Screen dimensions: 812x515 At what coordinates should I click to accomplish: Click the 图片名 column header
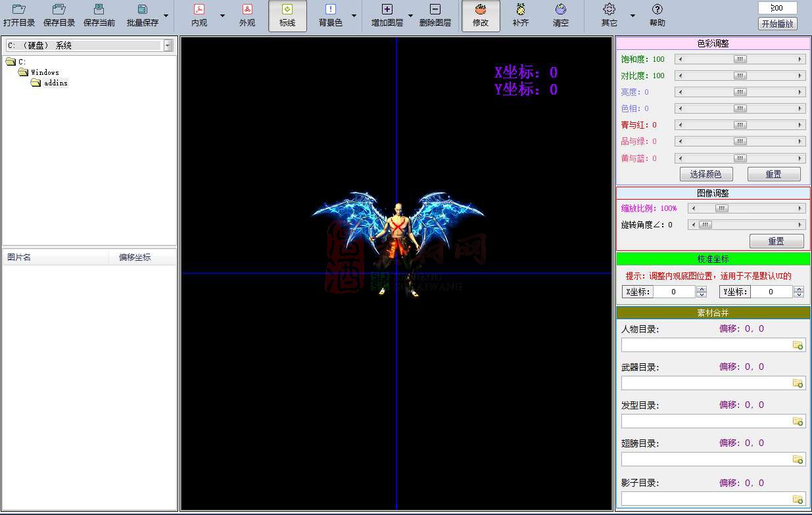click(x=56, y=257)
